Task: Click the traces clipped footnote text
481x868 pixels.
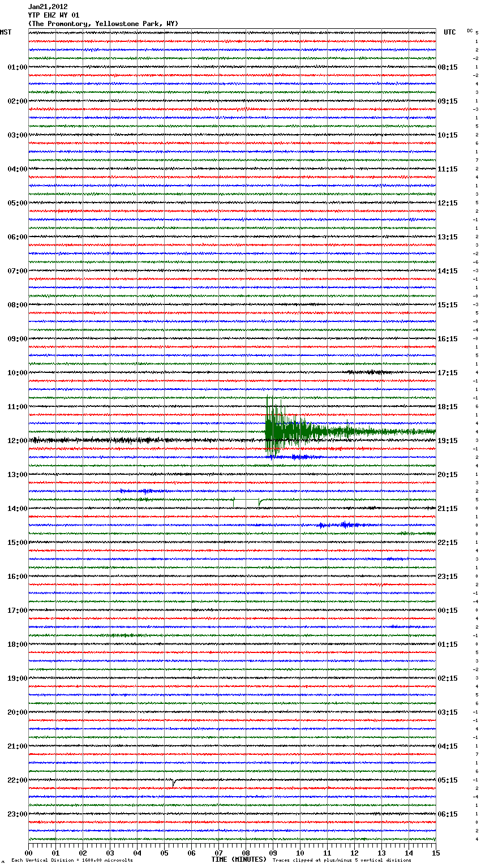Action: [x=342, y=860]
